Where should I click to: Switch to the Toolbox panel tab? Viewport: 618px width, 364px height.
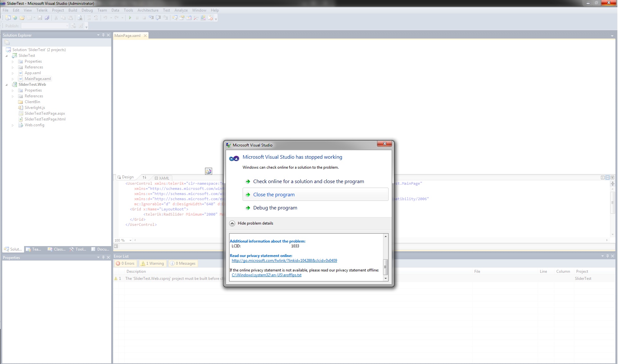[x=78, y=249]
